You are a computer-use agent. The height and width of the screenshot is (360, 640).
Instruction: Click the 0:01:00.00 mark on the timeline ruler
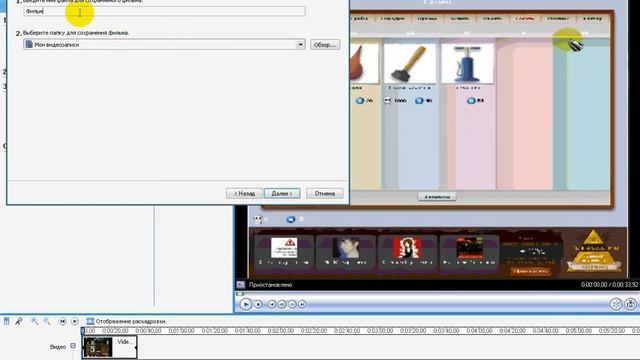[181, 331]
